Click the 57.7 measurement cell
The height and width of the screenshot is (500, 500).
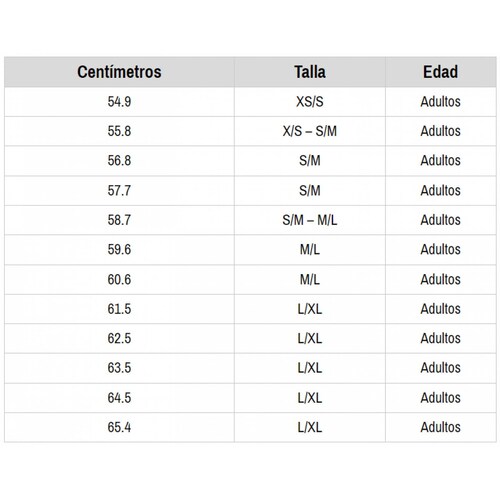coord(119,191)
